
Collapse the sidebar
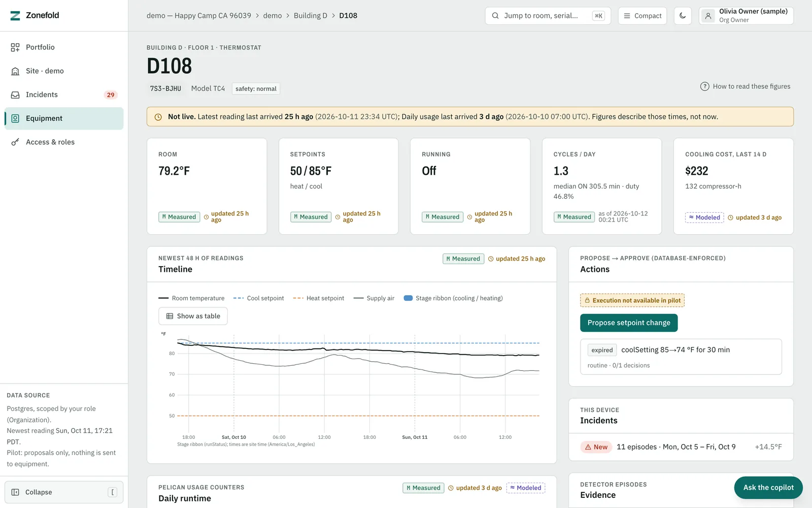point(64,492)
